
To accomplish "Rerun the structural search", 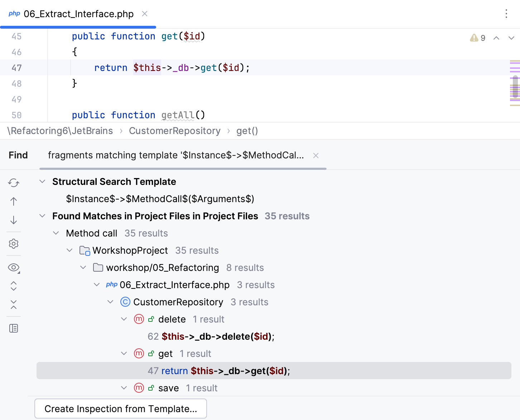I will pyautogui.click(x=14, y=183).
